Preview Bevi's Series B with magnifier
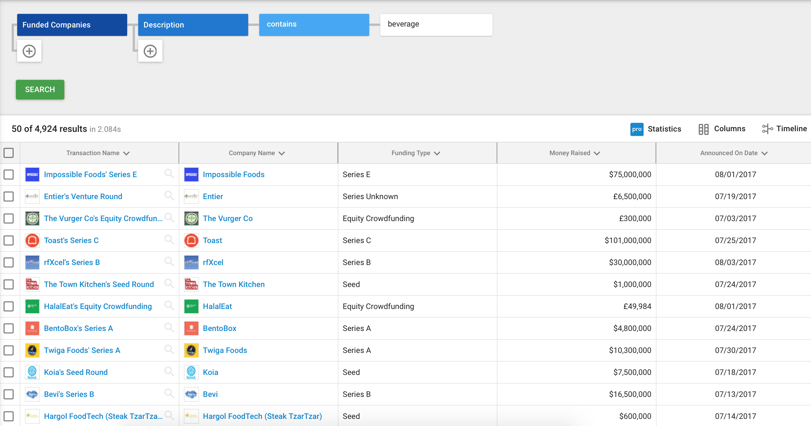This screenshot has height=426, width=811. (169, 393)
